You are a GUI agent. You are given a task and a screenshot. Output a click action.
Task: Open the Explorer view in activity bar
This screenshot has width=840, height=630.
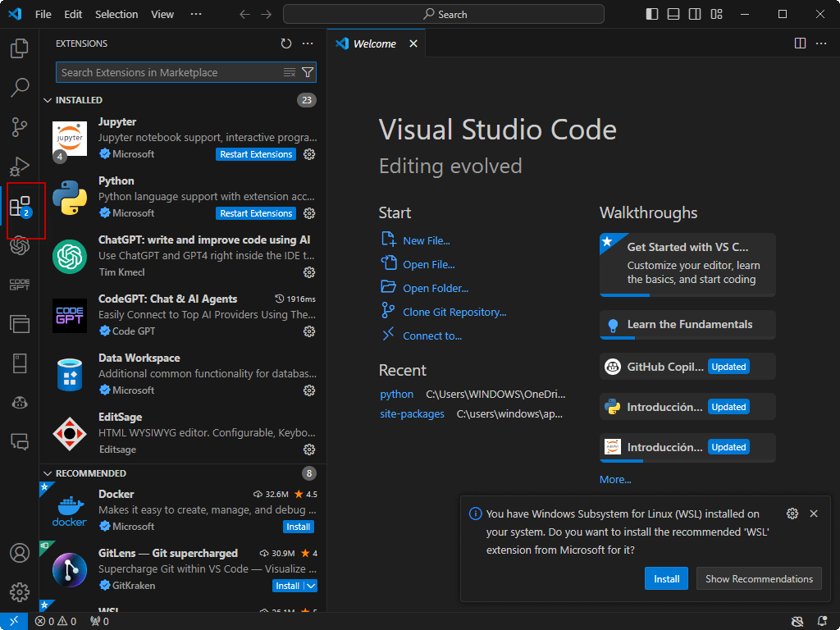point(20,48)
